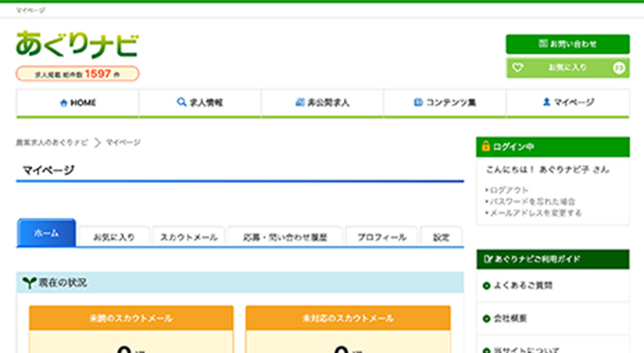The width and height of the screenshot is (644, 353).
Task: Switch to the 応募・問い合わせ履歴 tab
Action: pyautogui.click(x=285, y=237)
